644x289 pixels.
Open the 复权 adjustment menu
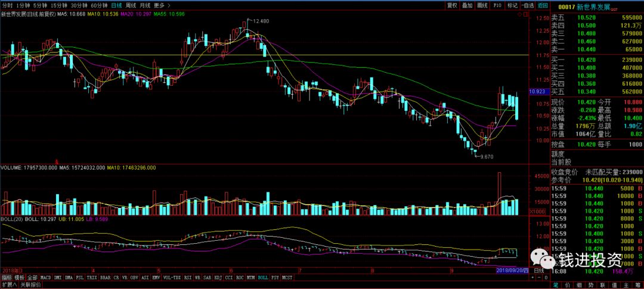(x=452, y=5)
